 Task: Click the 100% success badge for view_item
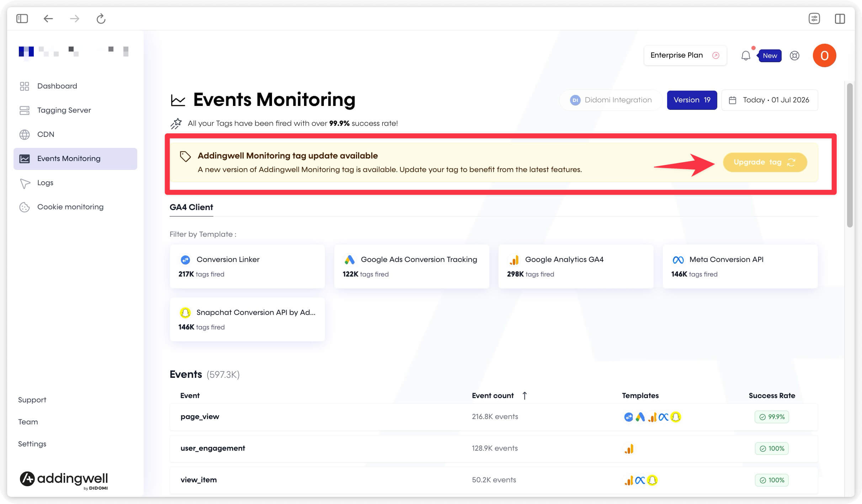coord(772,480)
